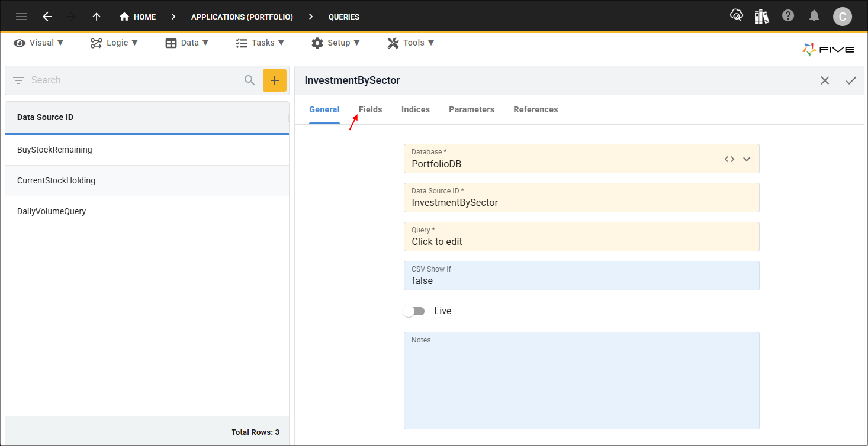Switch to the Fields tab
This screenshot has width=868, height=446.
point(371,109)
